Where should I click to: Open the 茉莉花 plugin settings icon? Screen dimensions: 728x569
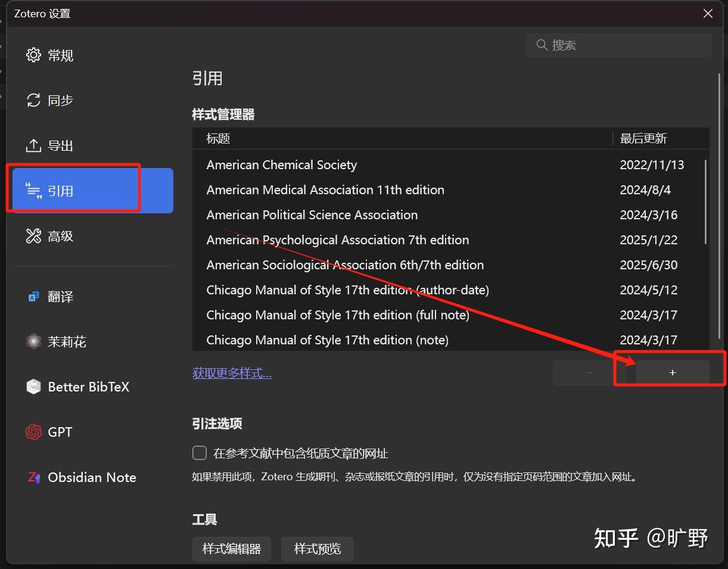pos(34,341)
